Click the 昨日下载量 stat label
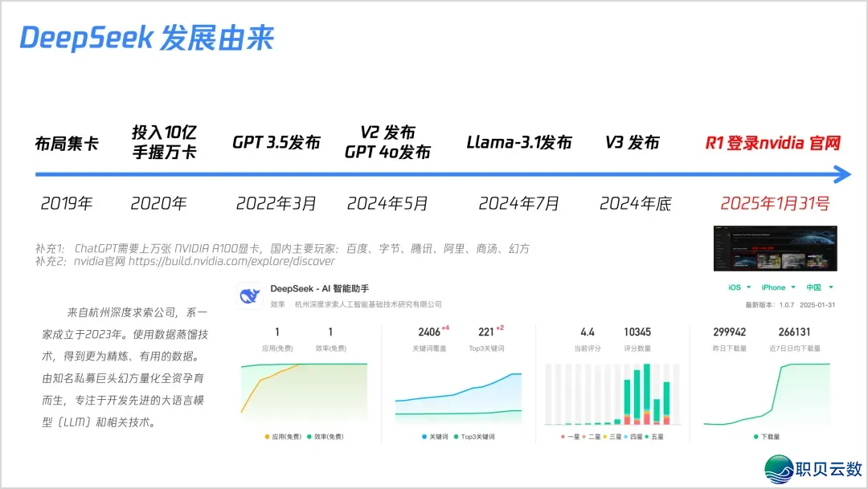This screenshot has width=868, height=489. [x=730, y=348]
